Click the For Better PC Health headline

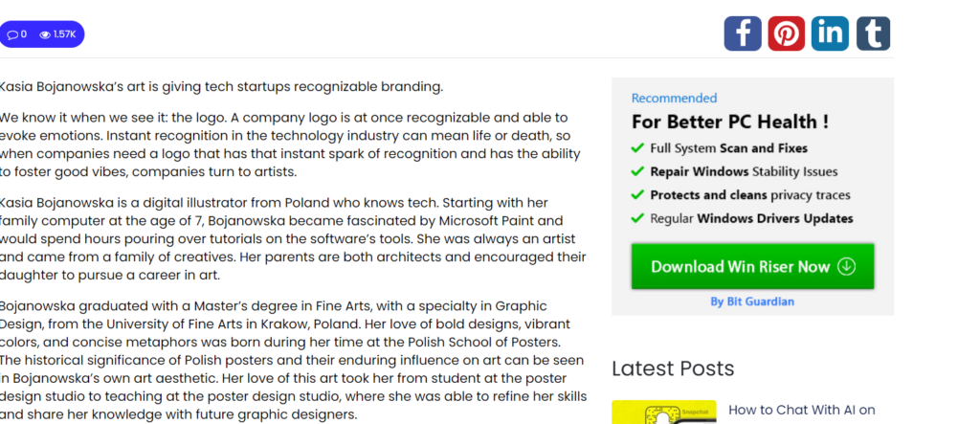(x=729, y=122)
